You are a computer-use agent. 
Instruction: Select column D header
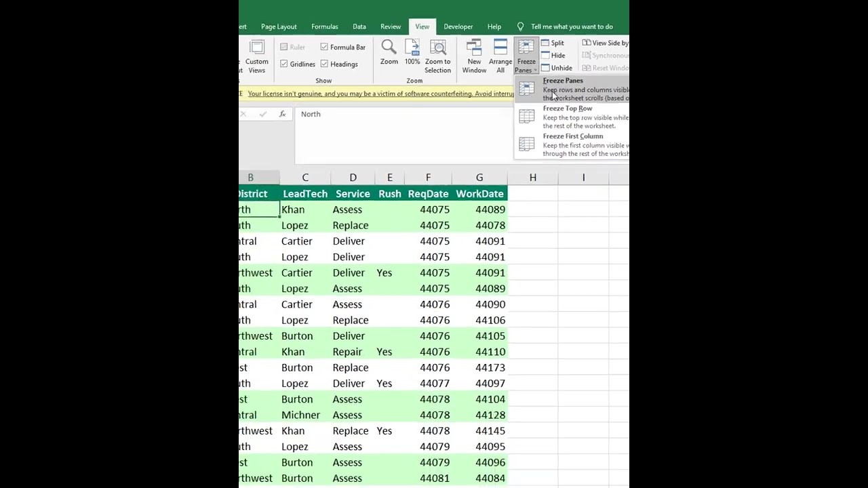(x=353, y=178)
